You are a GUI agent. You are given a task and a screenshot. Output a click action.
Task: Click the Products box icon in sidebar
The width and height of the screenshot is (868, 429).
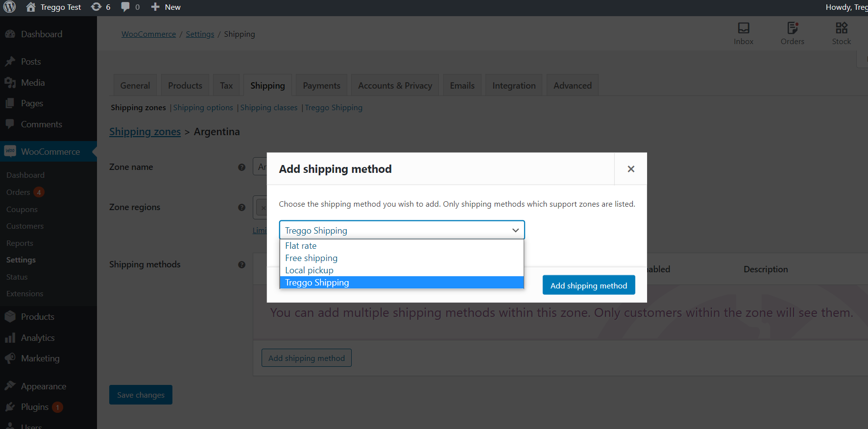tap(10, 317)
